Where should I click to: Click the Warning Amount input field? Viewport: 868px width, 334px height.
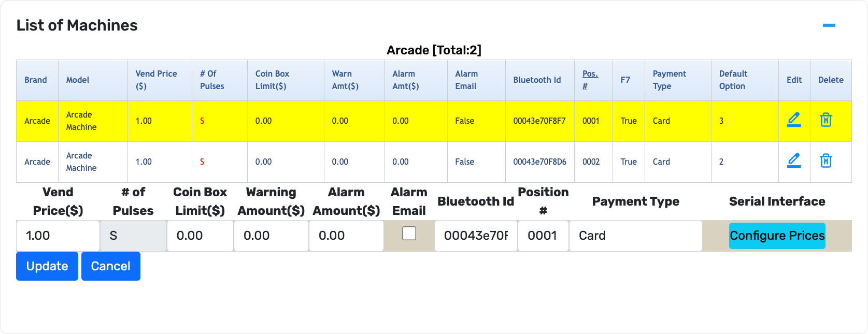271,236
